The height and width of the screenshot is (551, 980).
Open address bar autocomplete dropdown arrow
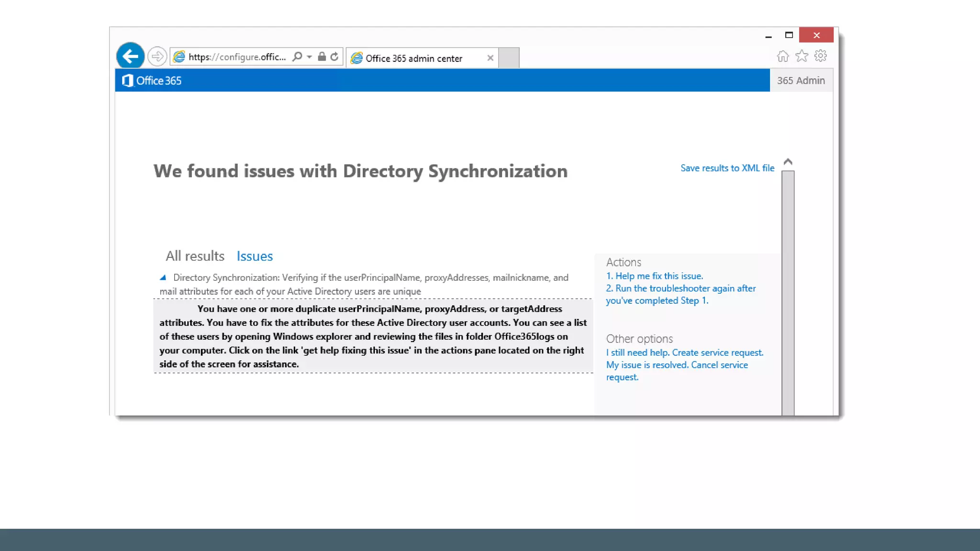coord(310,57)
